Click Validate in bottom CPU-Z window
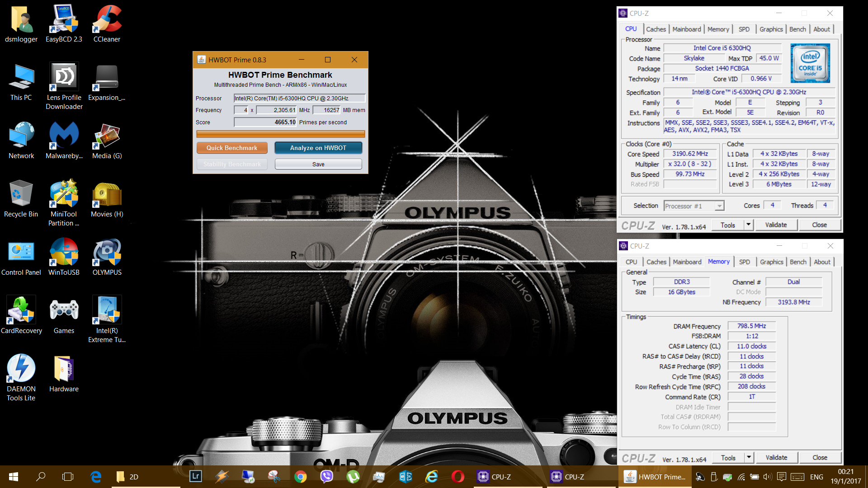Screen dimensions: 868x488 click(x=777, y=457)
